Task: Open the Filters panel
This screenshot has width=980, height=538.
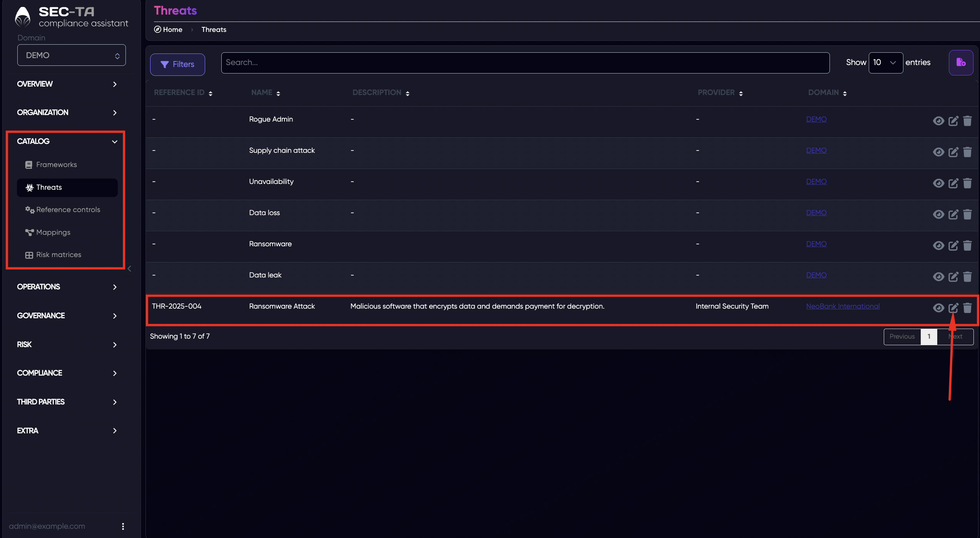Action: [x=177, y=64]
